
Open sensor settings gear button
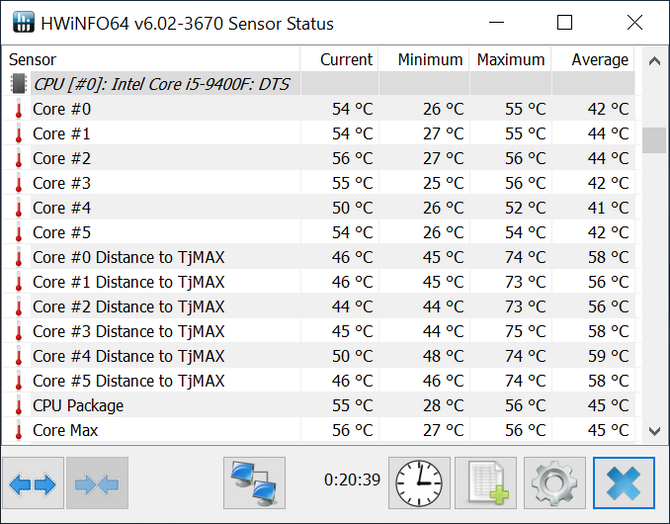[x=555, y=483]
